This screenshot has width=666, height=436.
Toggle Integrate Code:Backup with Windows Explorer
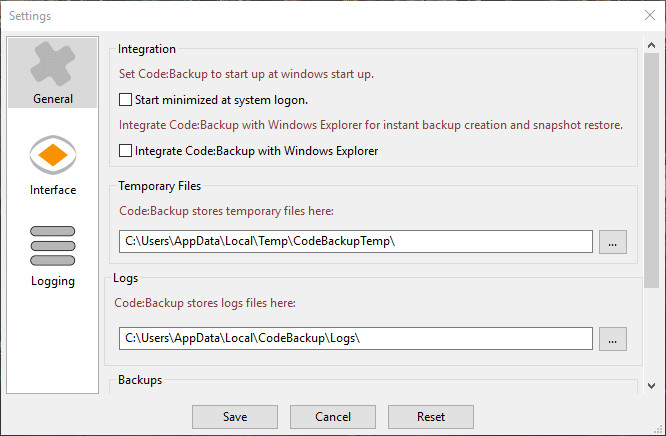click(125, 151)
